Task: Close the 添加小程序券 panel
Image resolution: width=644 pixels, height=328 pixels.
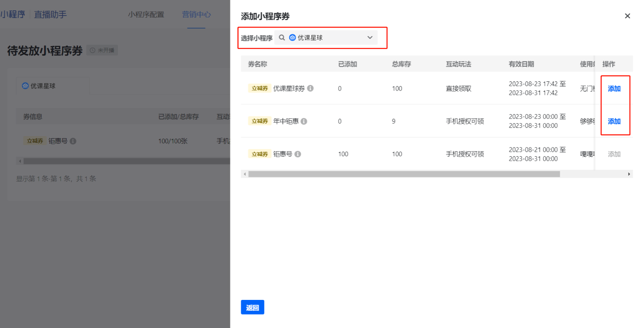Action: point(627,16)
